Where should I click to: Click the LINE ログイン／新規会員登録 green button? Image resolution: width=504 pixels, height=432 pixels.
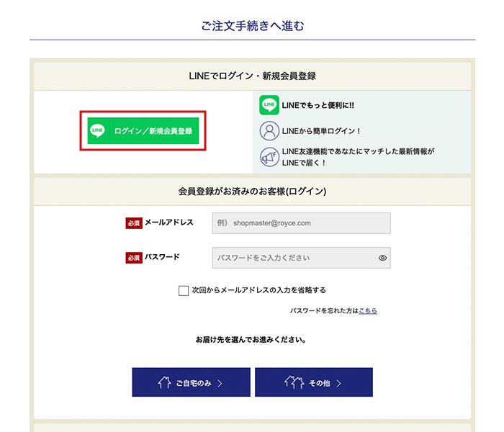click(143, 130)
